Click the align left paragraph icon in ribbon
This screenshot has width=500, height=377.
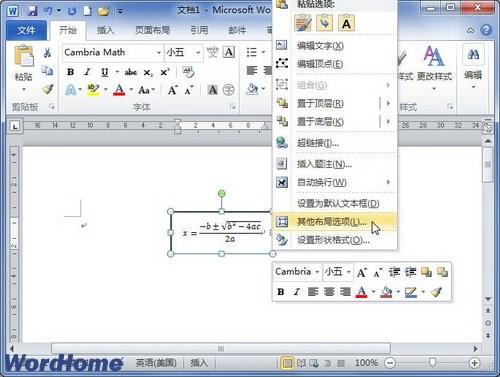tap(252, 70)
